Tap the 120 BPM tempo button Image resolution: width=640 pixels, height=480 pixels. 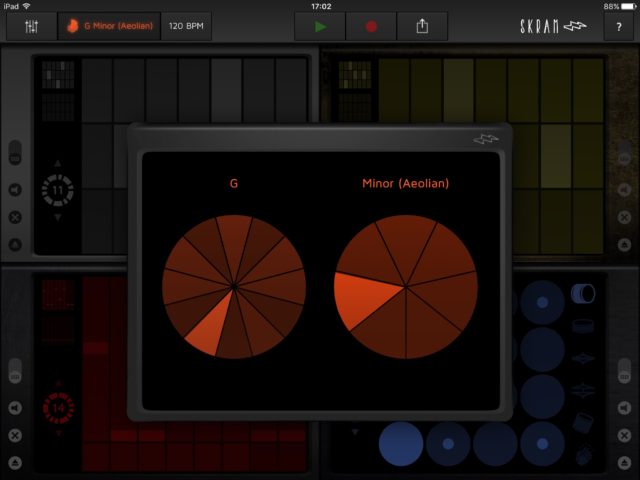186,27
